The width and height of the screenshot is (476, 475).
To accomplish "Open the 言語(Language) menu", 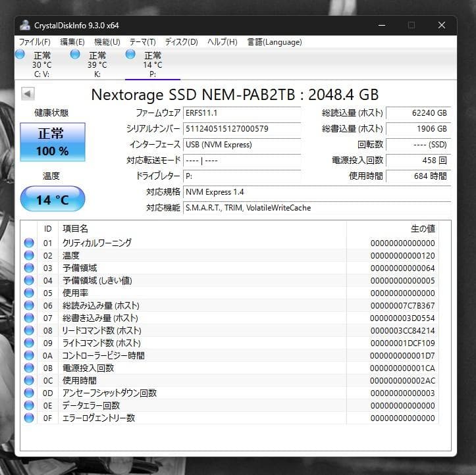I will coord(275,42).
